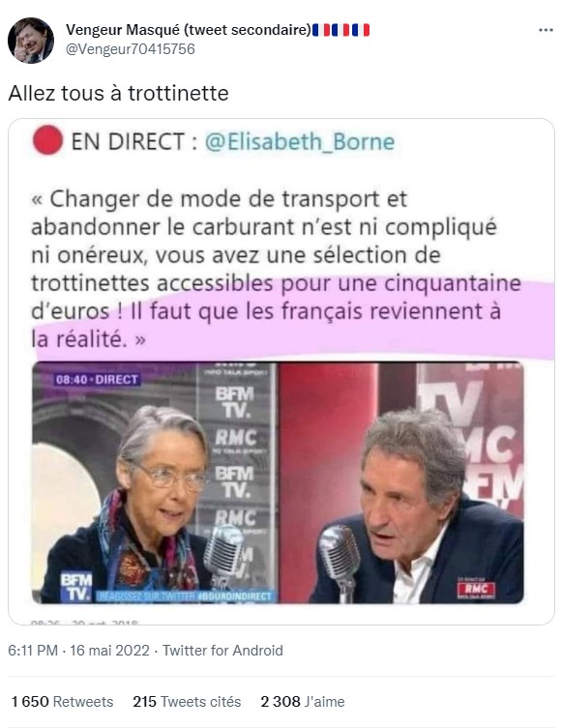Open the @Vengeur70415756 handle link
562x728 pixels.
(x=131, y=48)
